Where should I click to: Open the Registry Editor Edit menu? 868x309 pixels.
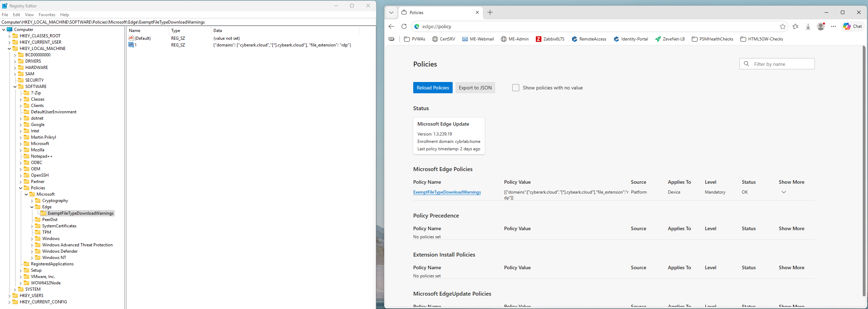pyautogui.click(x=17, y=15)
